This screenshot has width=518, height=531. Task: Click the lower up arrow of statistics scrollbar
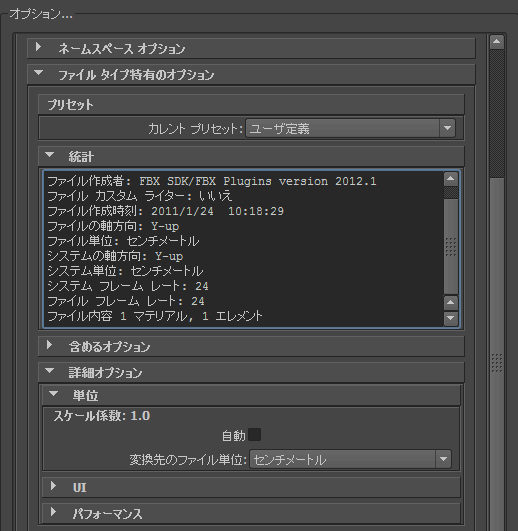pos(451,302)
